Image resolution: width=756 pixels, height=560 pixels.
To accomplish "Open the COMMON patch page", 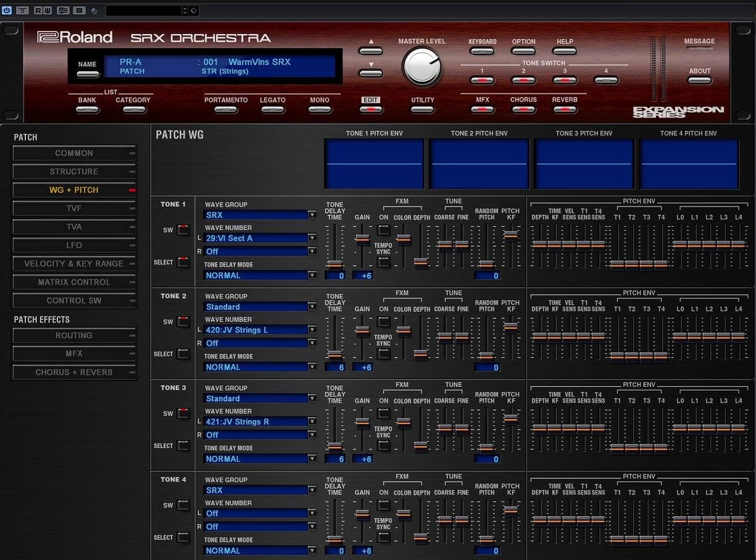I will pyautogui.click(x=74, y=153).
